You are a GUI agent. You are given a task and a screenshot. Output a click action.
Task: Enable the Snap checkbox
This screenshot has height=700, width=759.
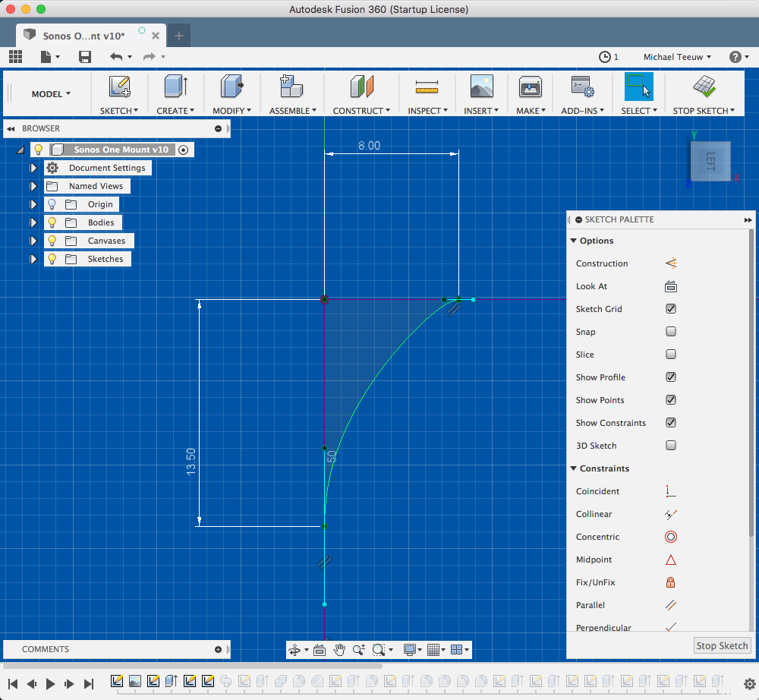coord(670,332)
